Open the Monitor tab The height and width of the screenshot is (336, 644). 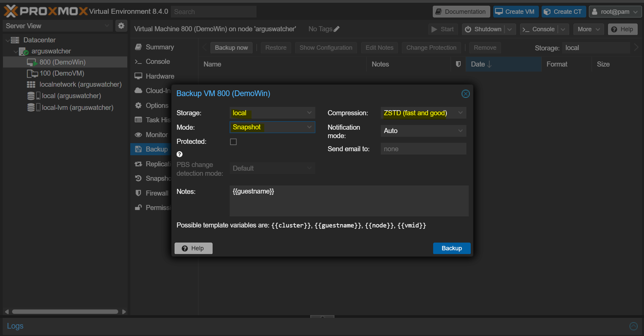[x=151, y=134]
